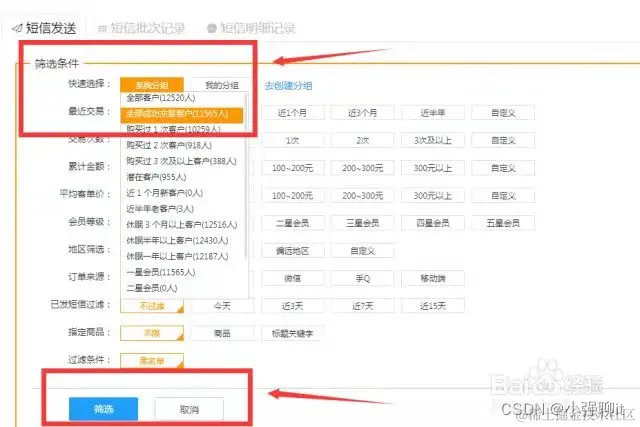Select the 系统分组 quick-select button
The width and height of the screenshot is (640, 427).
click(152, 85)
